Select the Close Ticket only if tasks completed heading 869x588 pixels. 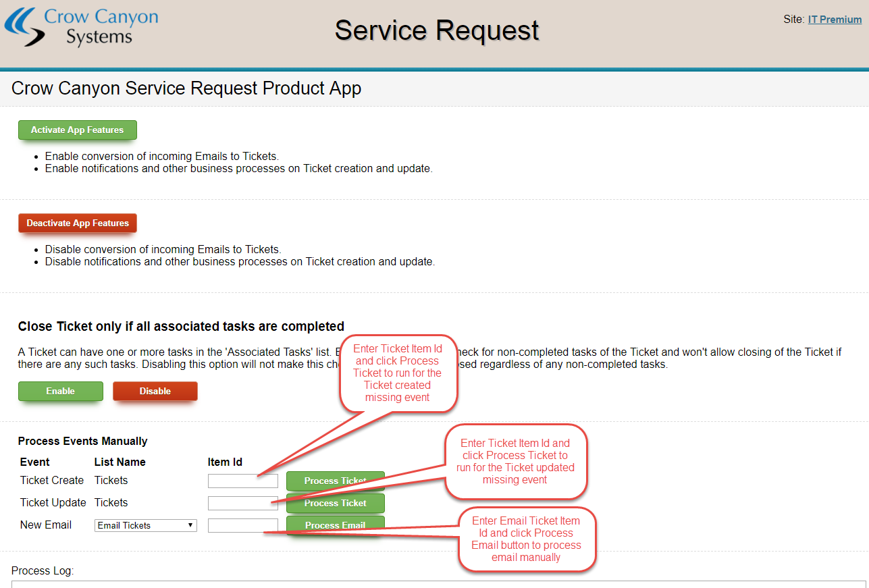pos(181,327)
